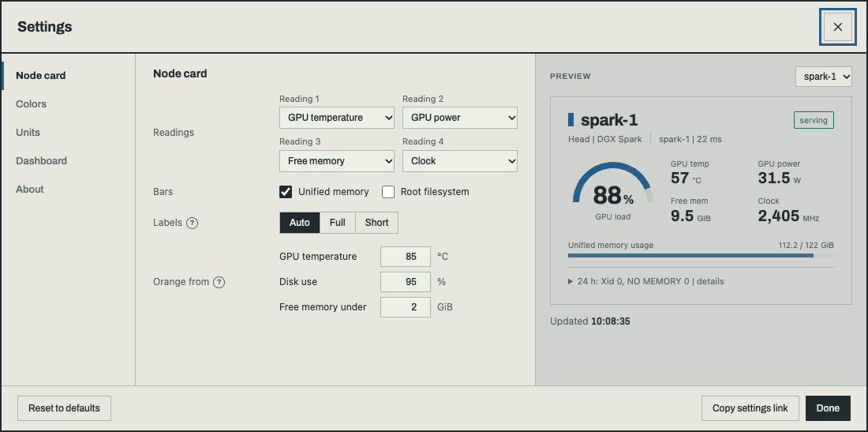Click the spark-1 | 22 ms latency text
This screenshot has width=868, height=432.
pyautogui.click(x=690, y=140)
